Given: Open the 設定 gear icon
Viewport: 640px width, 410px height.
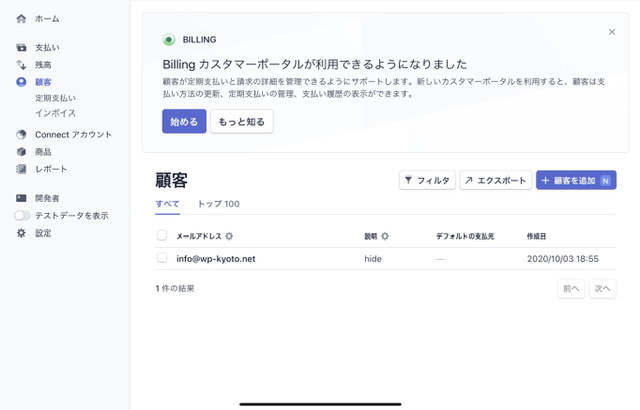Looking at the screenshot, I should pos(22,233).
